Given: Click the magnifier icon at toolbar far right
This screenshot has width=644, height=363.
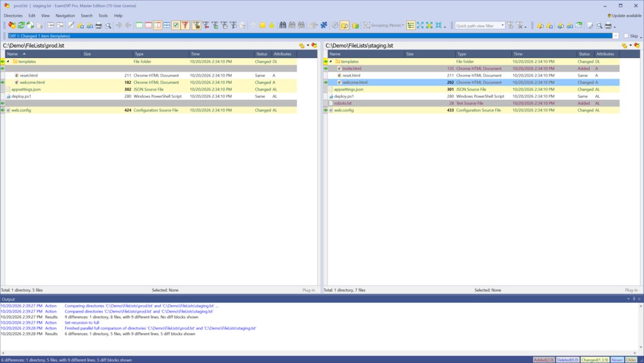Looking at the screenshot, I should click(599, 26).
